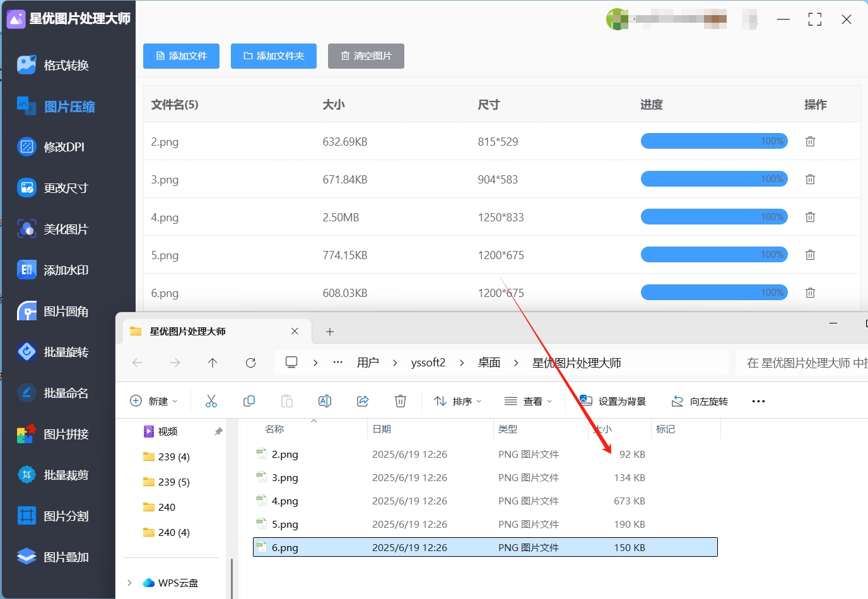This screenshot has height=599, width=868.
Task: Click the Explorer search box
Action: pyautogui.click(x=802, y=363)
